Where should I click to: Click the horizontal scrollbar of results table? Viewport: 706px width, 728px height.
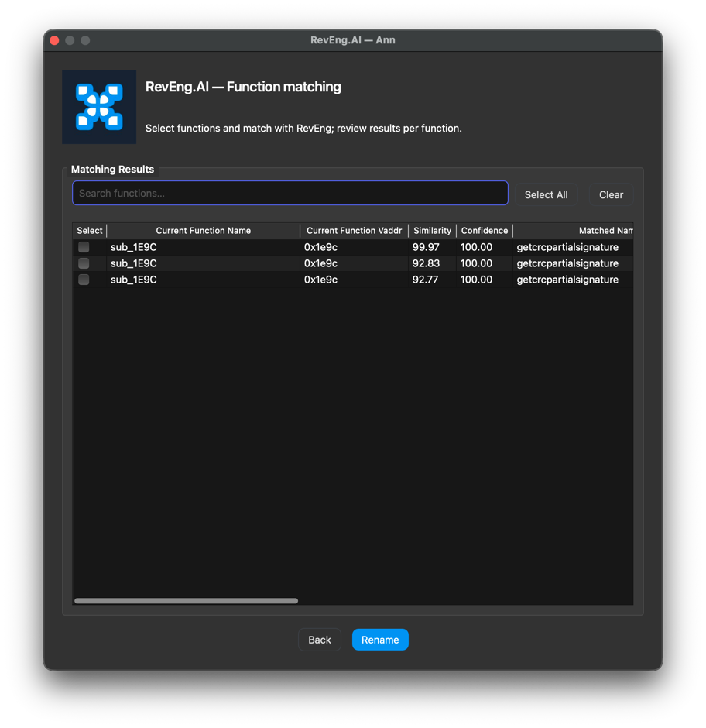point(186,601)
